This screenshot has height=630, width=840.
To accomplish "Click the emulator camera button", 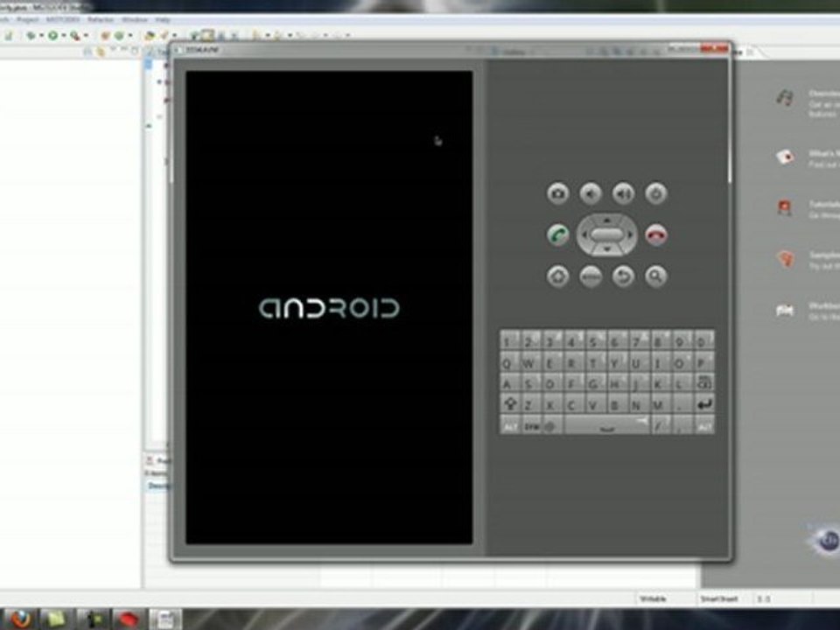I will (557, 193).
